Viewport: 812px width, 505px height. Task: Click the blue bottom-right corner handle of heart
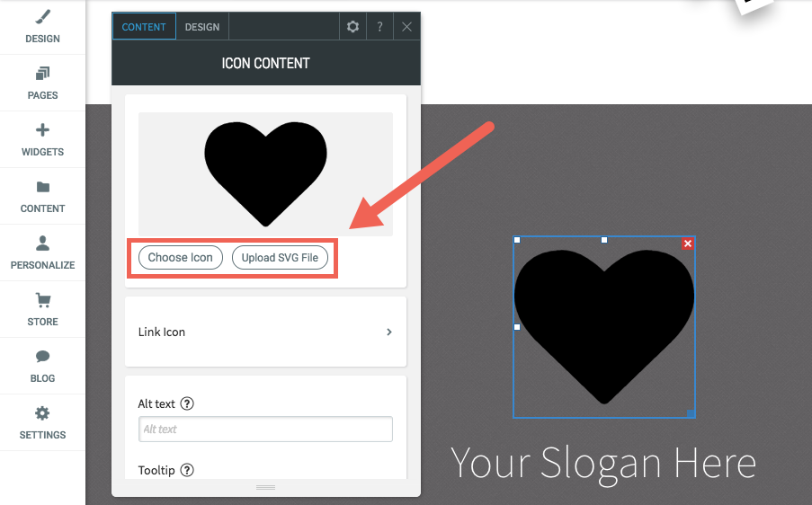691,413
